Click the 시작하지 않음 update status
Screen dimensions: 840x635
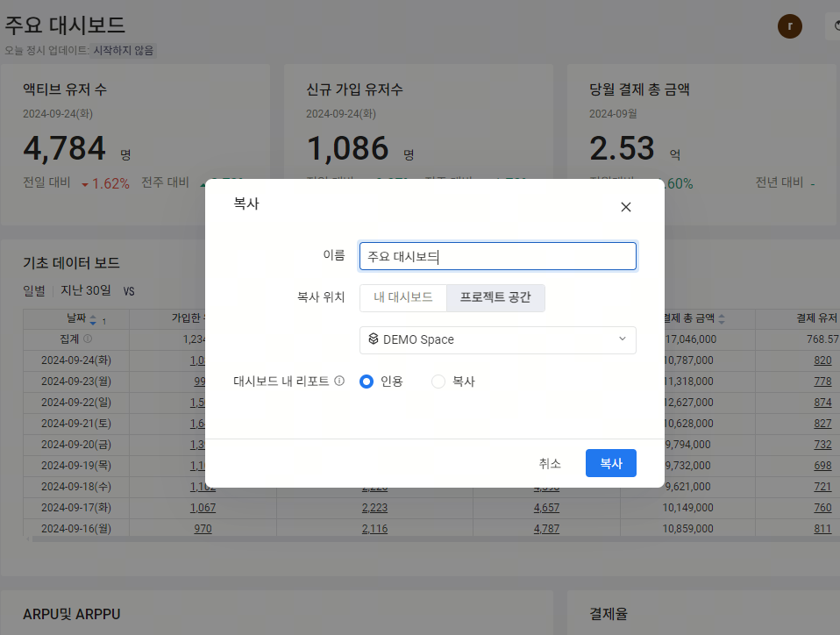124,50
